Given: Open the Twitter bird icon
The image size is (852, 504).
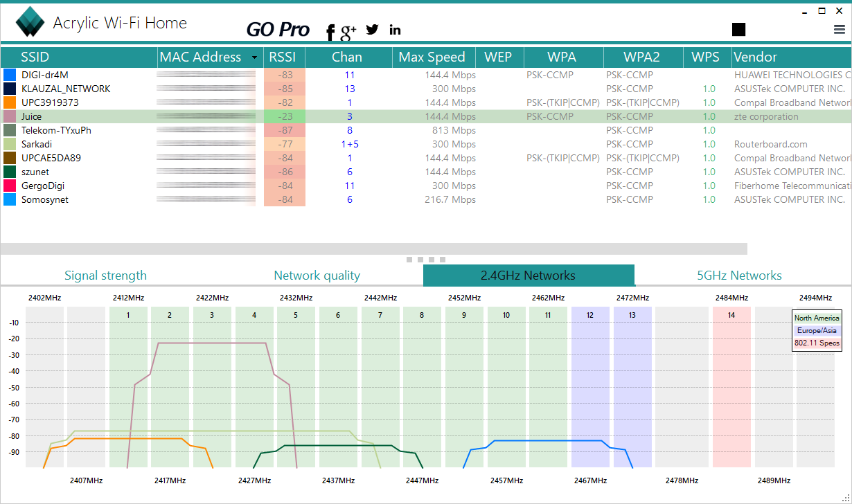Looking at the screenshot, I should click(373, 29).
